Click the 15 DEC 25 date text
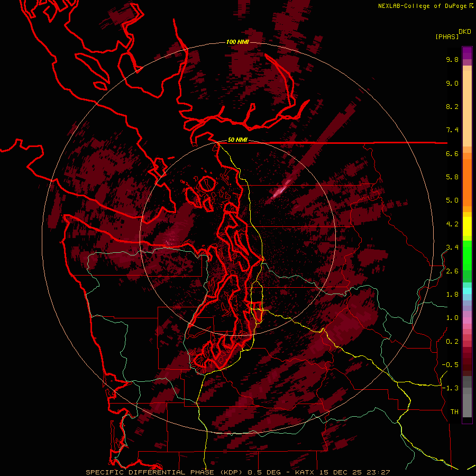476x476 pixels. click(341, 472)
